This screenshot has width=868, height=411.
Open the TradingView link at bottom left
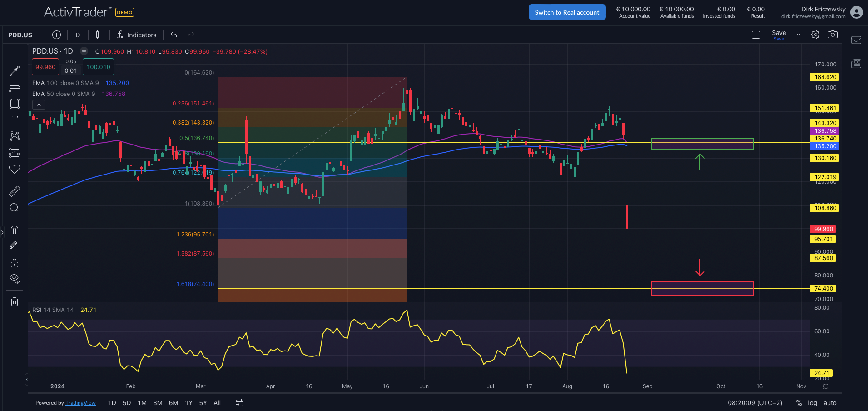80,403
